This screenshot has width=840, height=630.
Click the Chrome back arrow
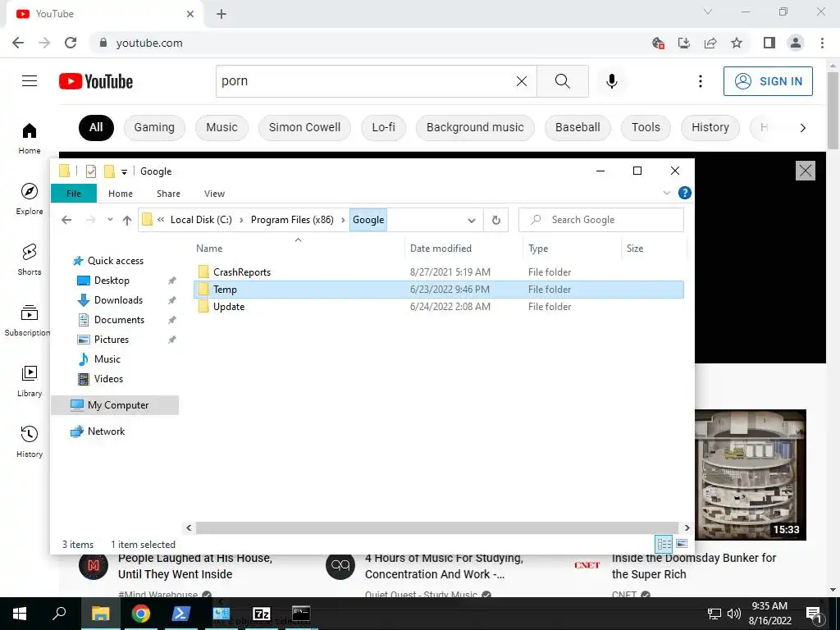pyautogui.click(x=18, y=43)
